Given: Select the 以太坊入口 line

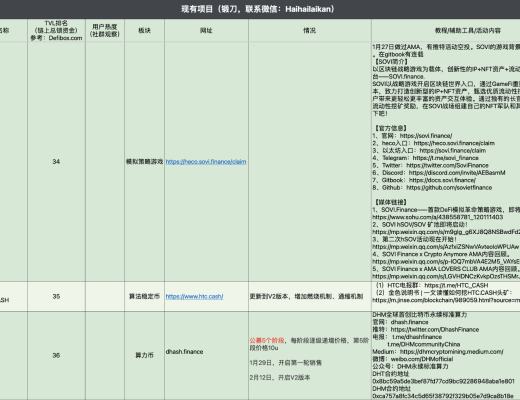Looking at the screenshot, I should tap(429, 151).
